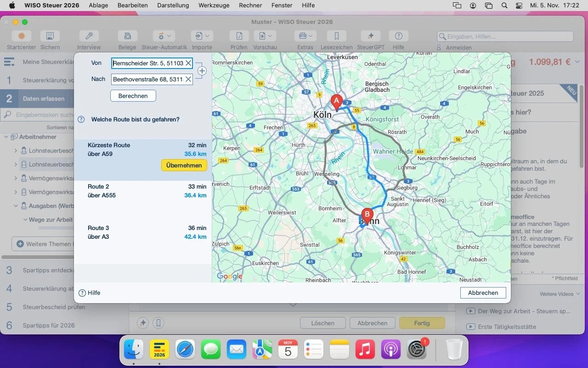Open the Rechner menu
Image resolution: width=588 pixels, height=368 pixels.
(x=250, y=6)
